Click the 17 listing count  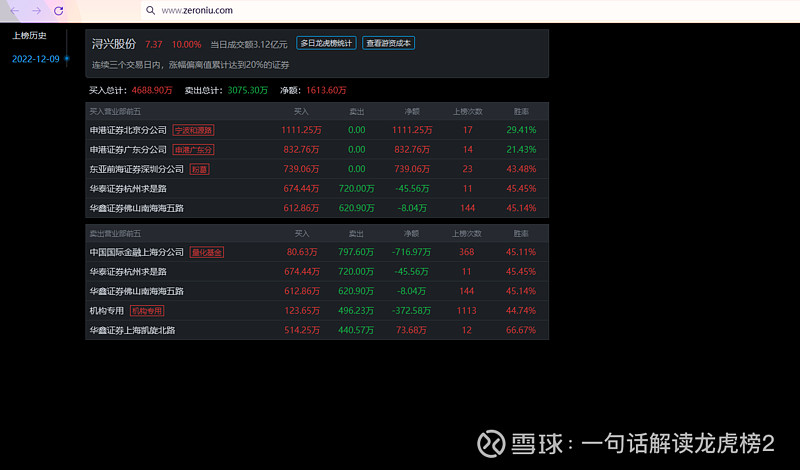(467, 130)
